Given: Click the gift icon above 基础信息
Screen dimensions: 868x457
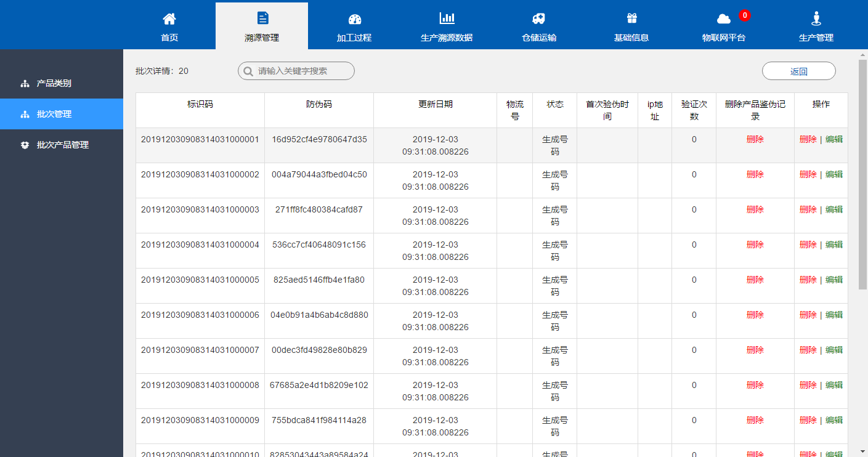Looking at the screenshot, I should coord(631,18).
